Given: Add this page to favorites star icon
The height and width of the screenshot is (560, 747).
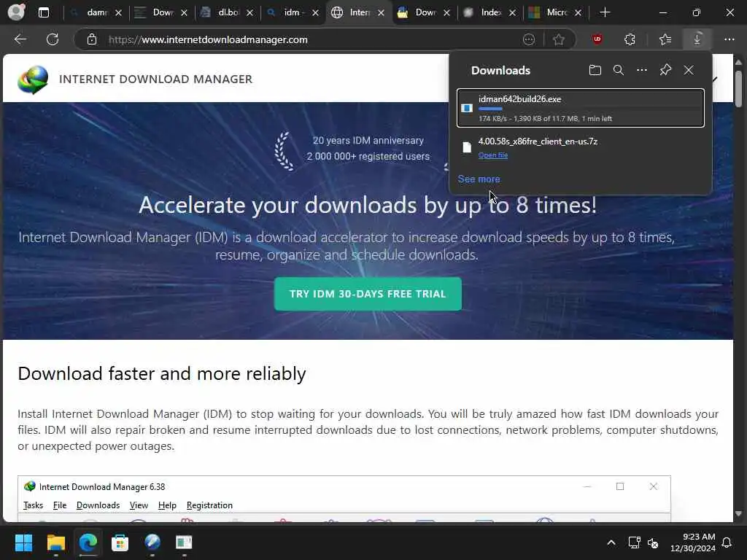Looking at the screenshot, I should (x=559, y=39).
